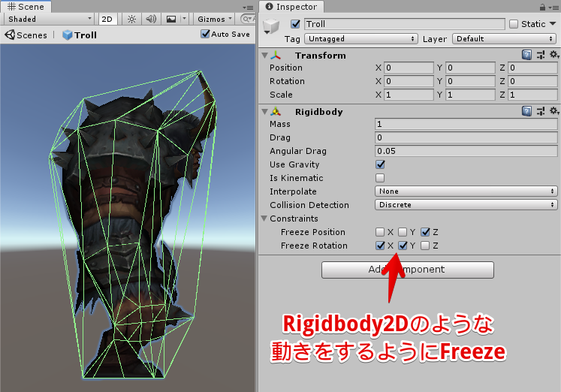Click the Rotation Z field
Image resolution: width=561 pixels, height=392 pixels.
point(532,81)
